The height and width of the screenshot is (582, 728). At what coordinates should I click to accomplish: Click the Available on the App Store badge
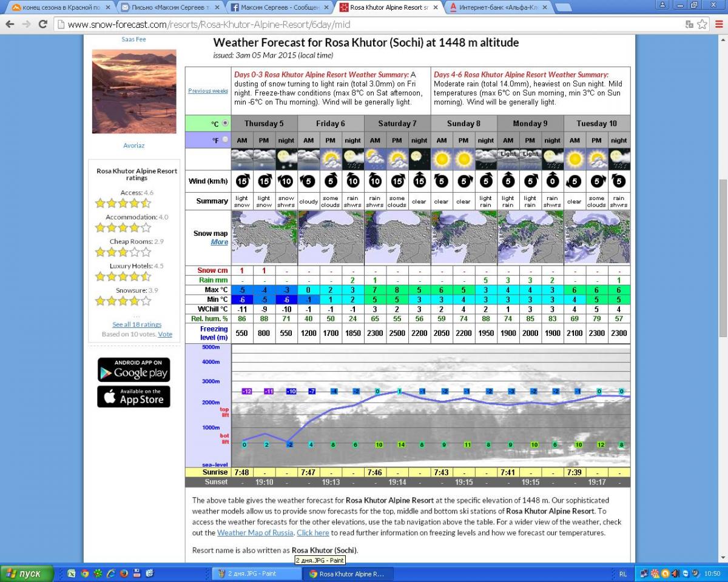click(134, 396)
